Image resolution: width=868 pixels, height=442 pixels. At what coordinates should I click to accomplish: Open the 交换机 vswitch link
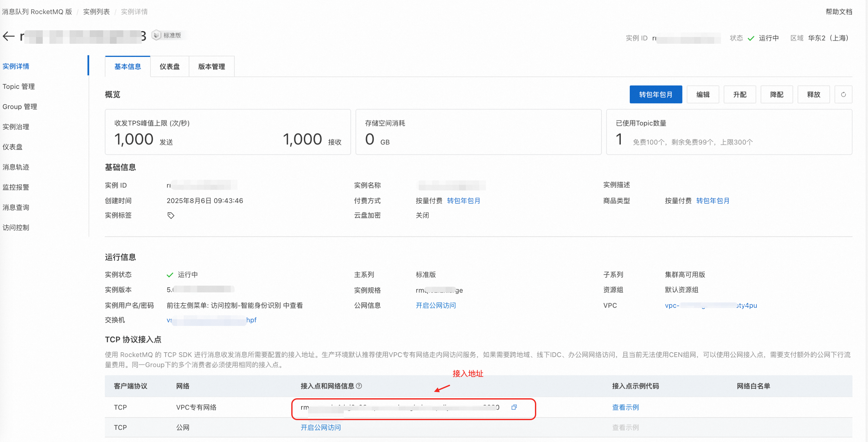pyautogui.click(x=212, y=320)
